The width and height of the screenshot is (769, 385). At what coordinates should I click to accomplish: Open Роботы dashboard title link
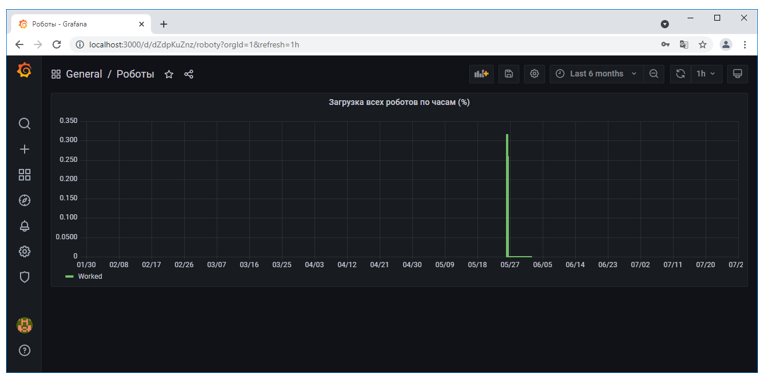click(x=135, y=74)
